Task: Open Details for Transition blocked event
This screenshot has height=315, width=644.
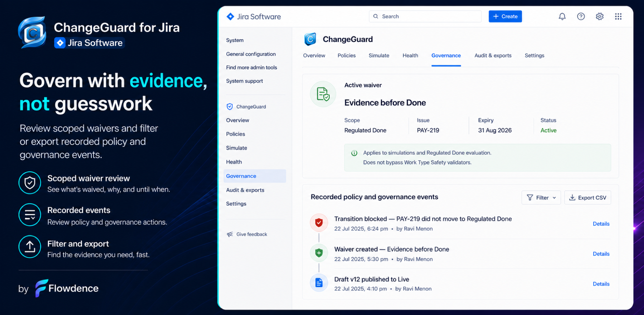Action: point(601,224)
